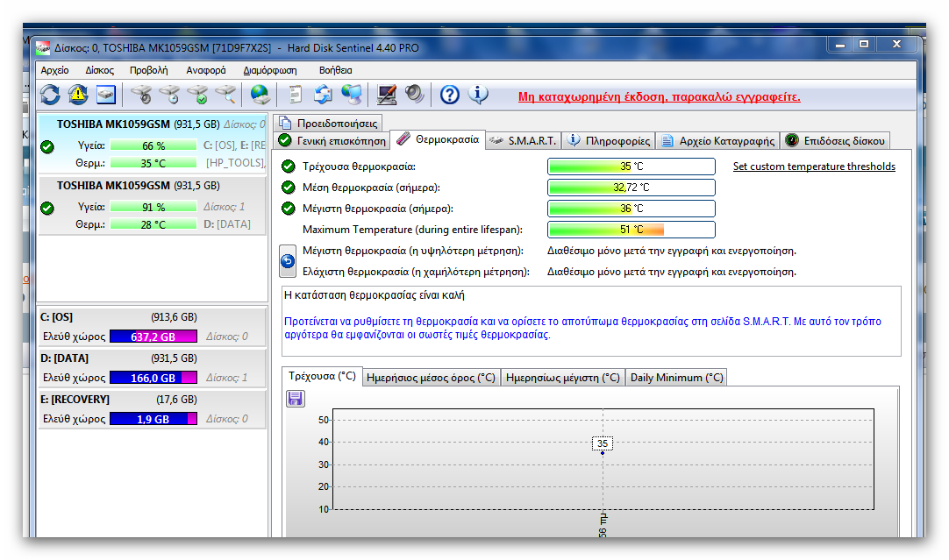Open the Αναφορά menu

click(x=206, y=70)
